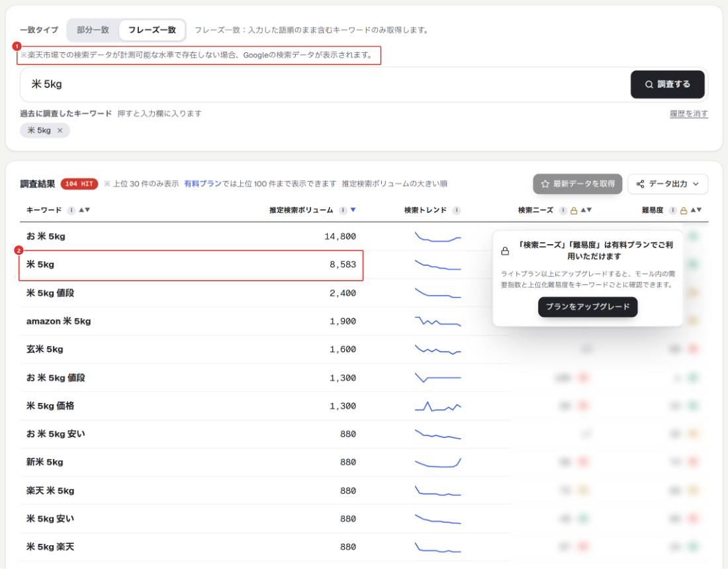The image size is (728, 569).
Task: Remove 米 5kg history chip with X
Action: point(60,130)
